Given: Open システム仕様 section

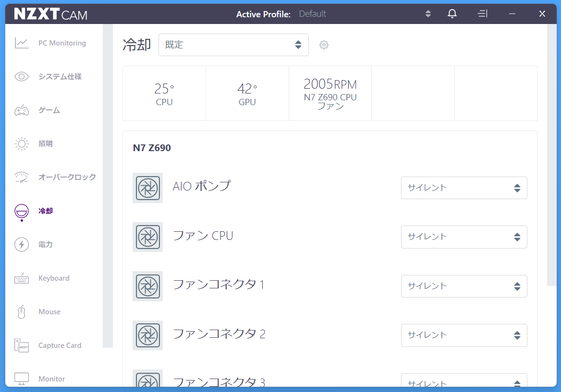Looking at the screenshot, I should tap(60, 76).
